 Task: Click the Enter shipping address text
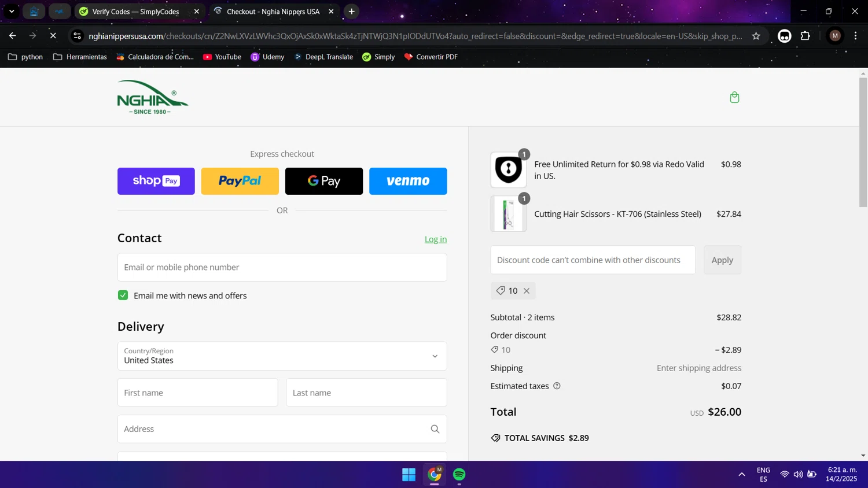pos(699,368)
